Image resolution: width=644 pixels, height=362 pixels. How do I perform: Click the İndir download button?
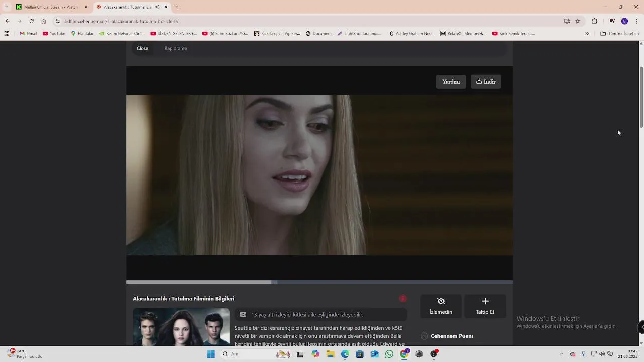coord(486,82)
